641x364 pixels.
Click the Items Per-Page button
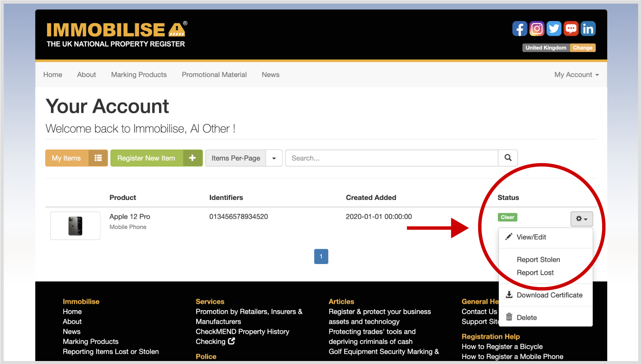[236, 158]
